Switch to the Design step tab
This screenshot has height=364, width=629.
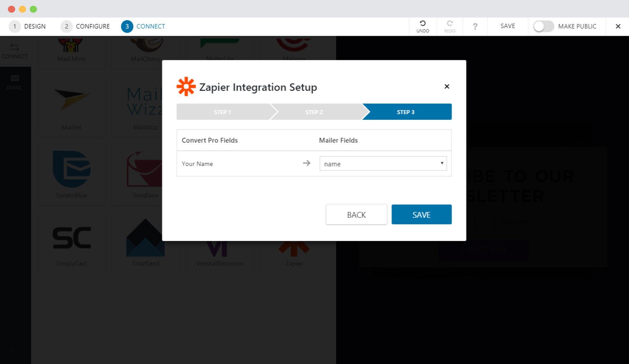[x=27, y=26]
